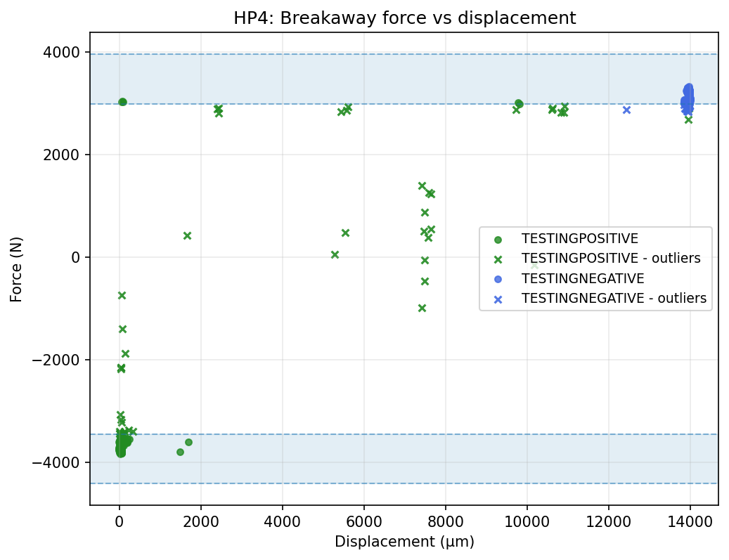The width and height of the screenshot is (729, 560).
Task: Click the 'TESTINGPOSITIVE - outliers' legend label
Action: 610,259
